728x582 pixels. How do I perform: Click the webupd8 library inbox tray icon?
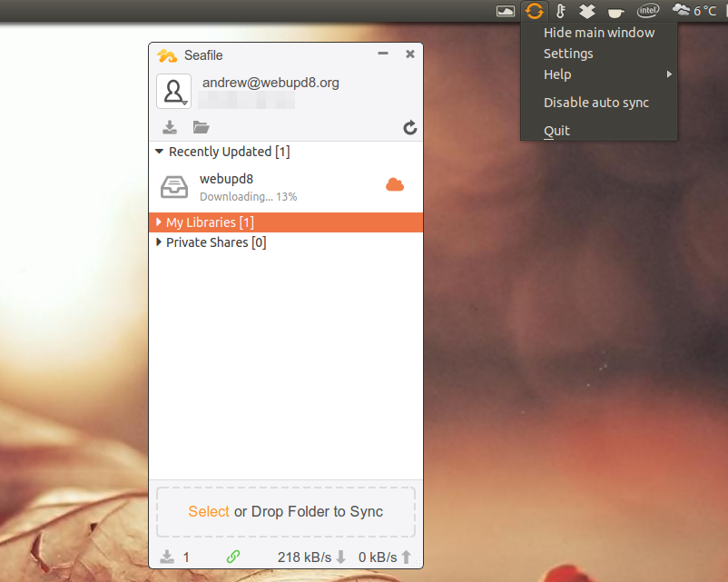(174, 187)
